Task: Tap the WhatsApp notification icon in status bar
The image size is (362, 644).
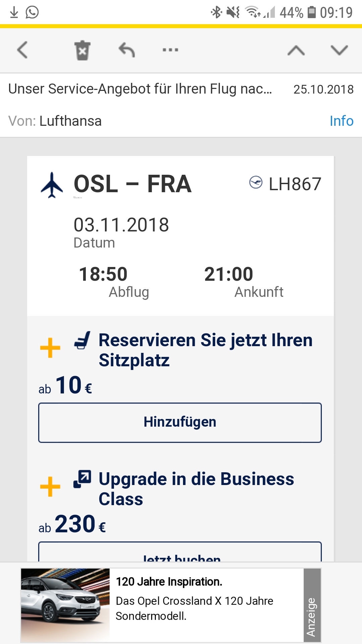Action: coord(32,12)
